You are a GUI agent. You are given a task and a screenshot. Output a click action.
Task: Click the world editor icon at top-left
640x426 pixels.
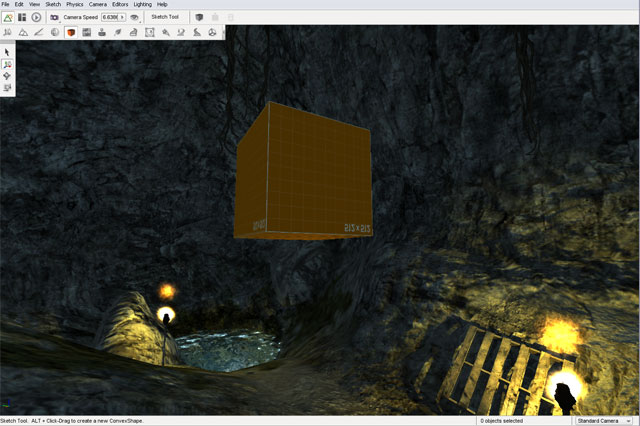(x=8, y=18)
